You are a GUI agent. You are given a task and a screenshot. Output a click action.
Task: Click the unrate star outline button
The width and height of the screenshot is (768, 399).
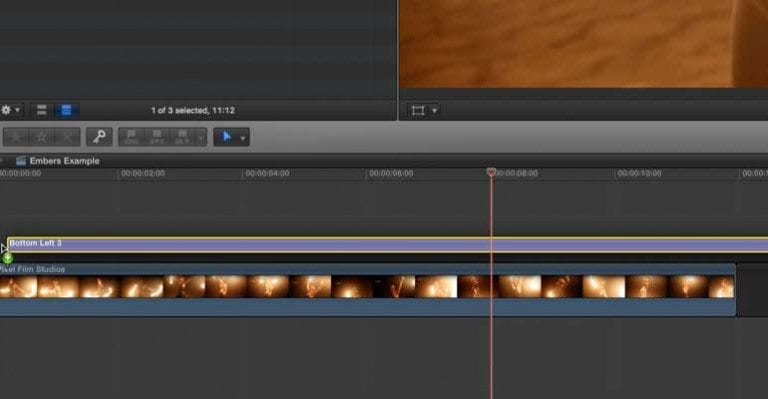42,137
